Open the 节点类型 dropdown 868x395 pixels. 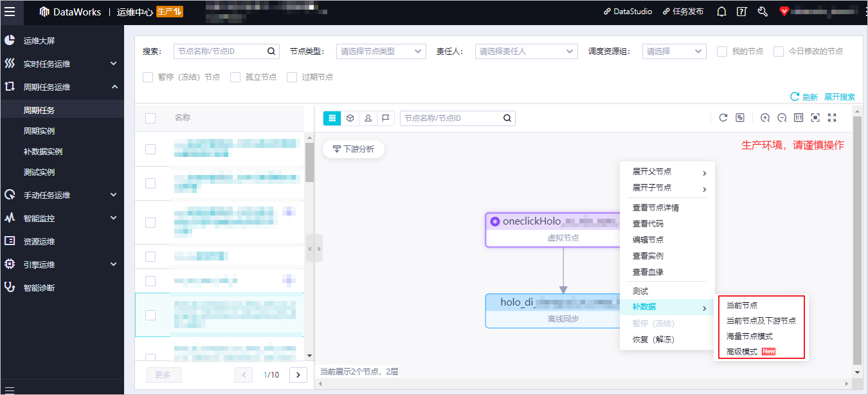[381, 51]
